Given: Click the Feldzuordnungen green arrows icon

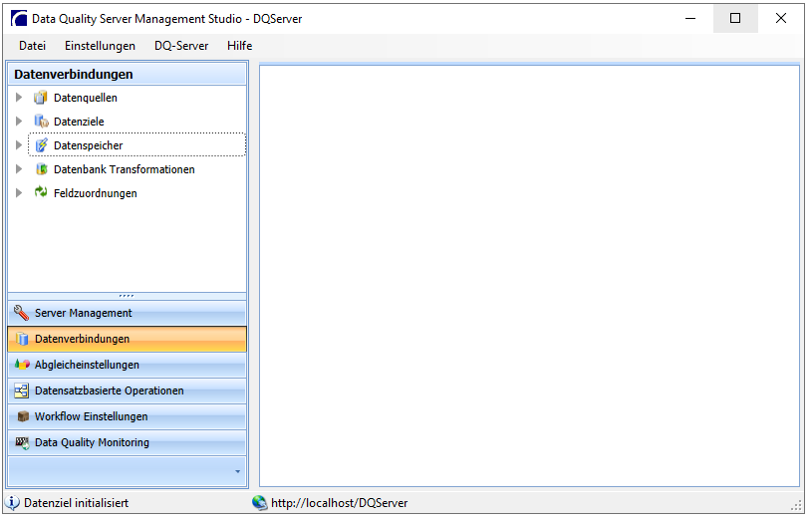Looking at the screenshot, I should pos(41,192).
